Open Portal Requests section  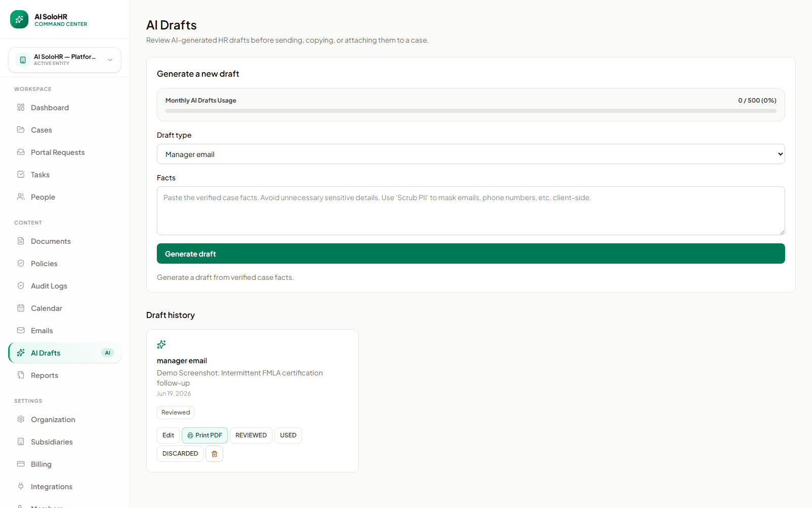[x=65, y=152]
